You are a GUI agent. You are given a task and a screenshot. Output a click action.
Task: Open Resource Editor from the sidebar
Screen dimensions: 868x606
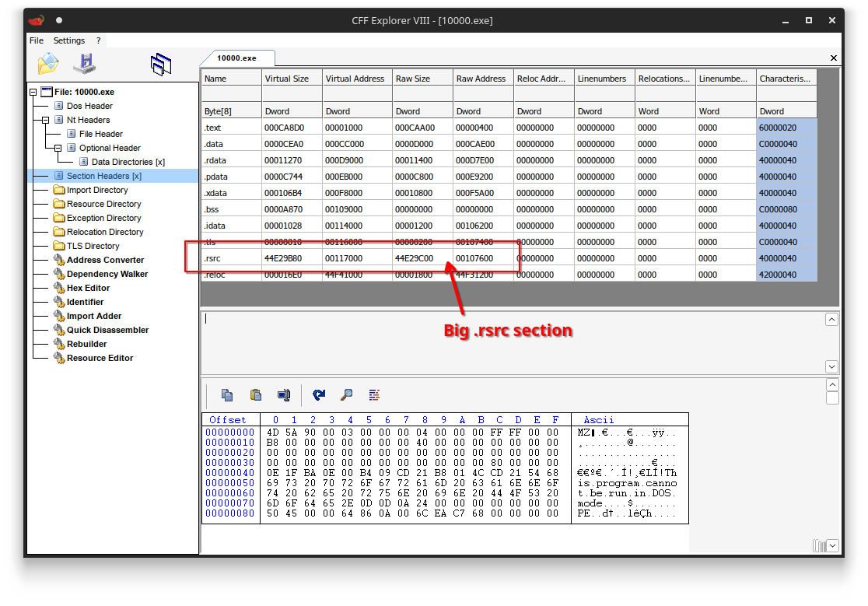(x=100, y=358)
